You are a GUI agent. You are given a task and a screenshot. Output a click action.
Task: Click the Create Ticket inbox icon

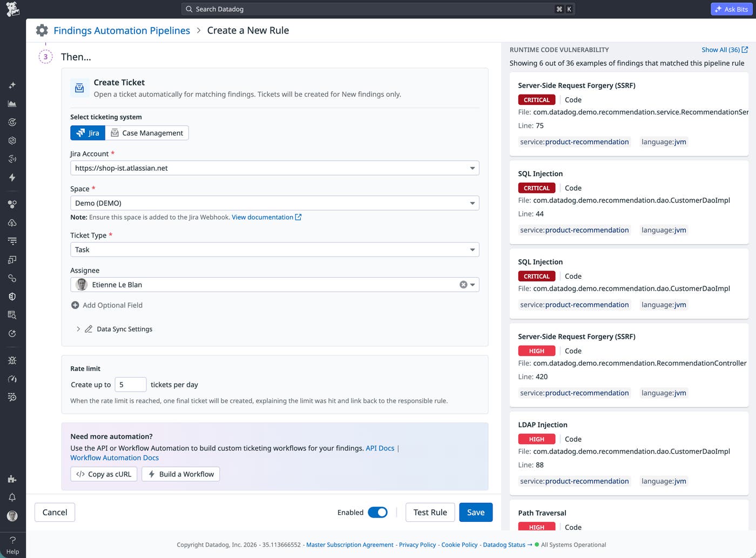pos(79,88)
